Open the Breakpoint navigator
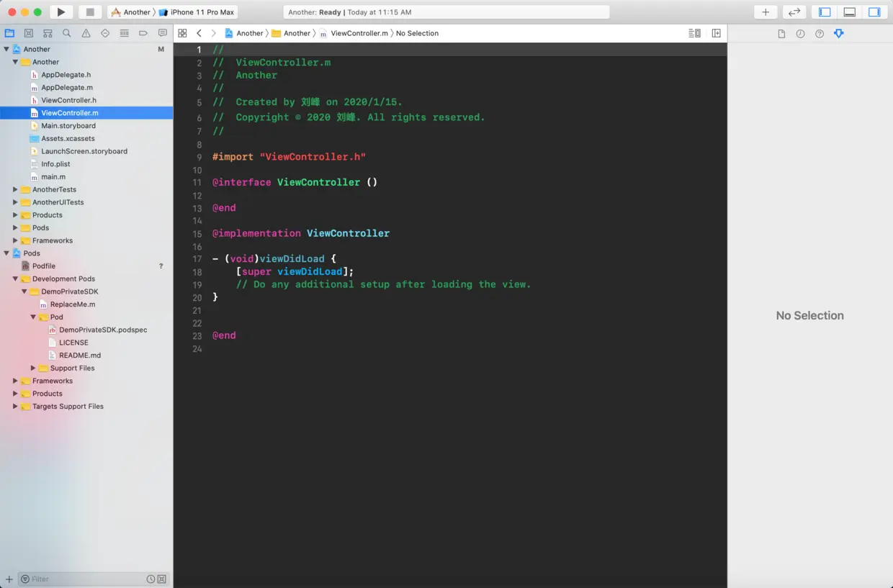The width and height of the screenshot is (893, 588). [143, 33]
